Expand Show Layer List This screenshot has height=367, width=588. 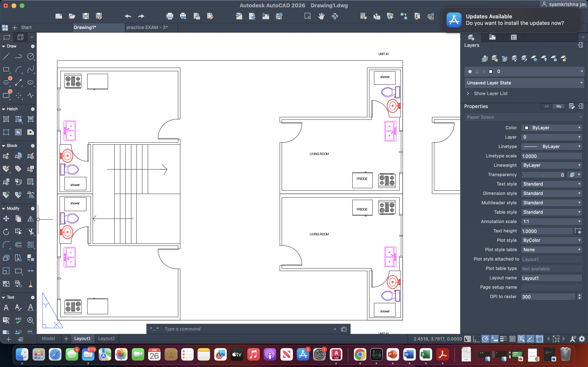(491, 93)
